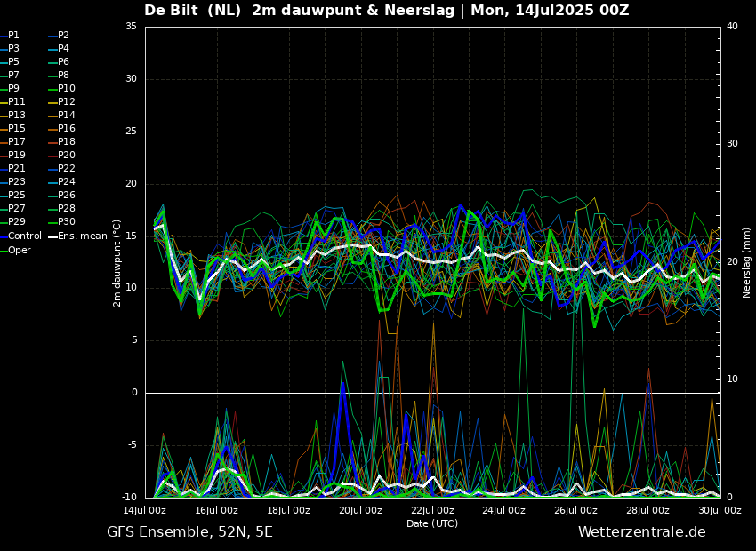
Task: Click the -5 tick on dew point axis
Action: pyautogui.click(x=133, y=445)
